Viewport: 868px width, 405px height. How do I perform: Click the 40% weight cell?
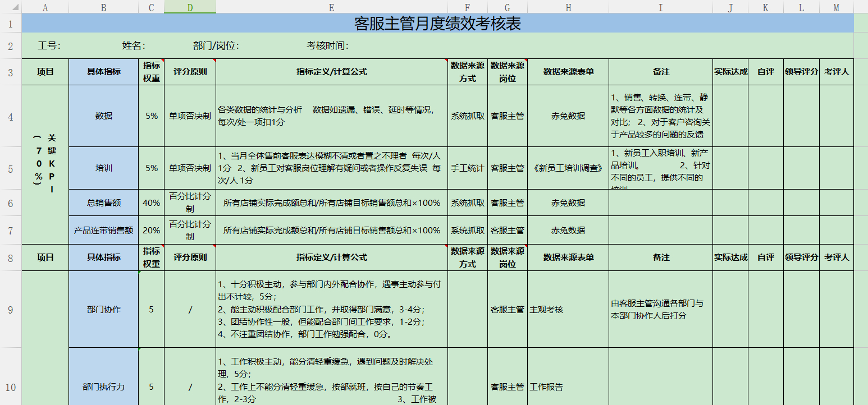[152, 202]
